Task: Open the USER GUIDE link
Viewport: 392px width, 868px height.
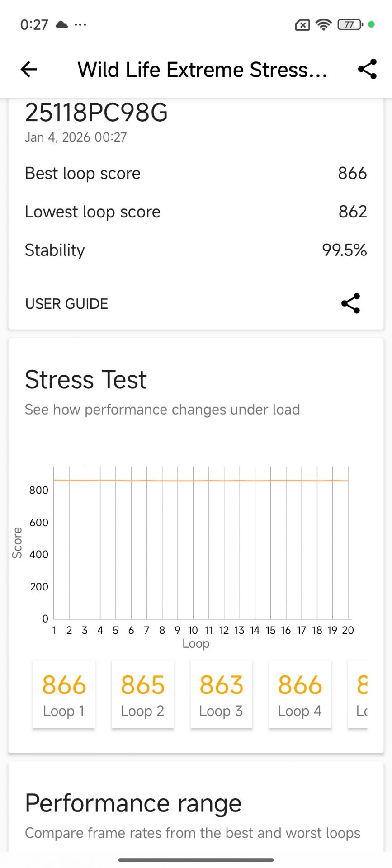Action: coord(66,304)
